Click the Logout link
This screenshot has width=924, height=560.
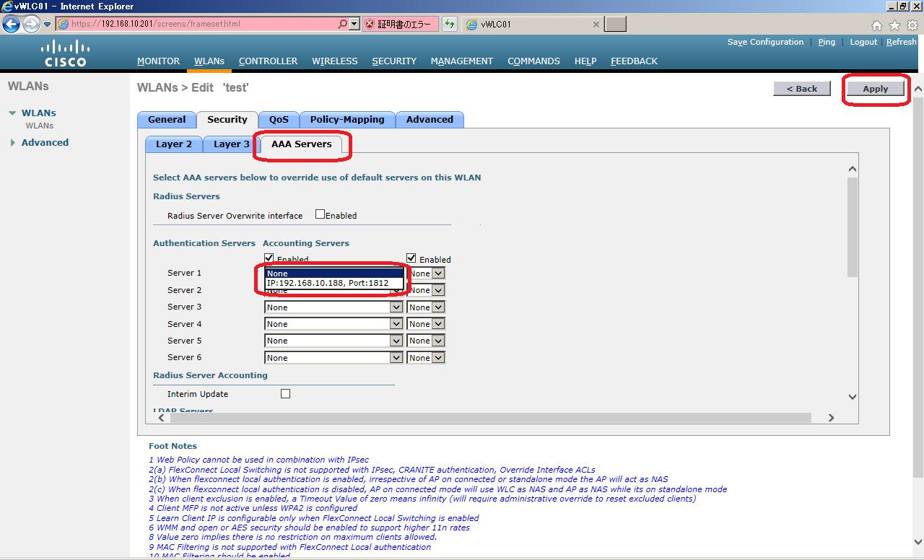click(863, 42)
